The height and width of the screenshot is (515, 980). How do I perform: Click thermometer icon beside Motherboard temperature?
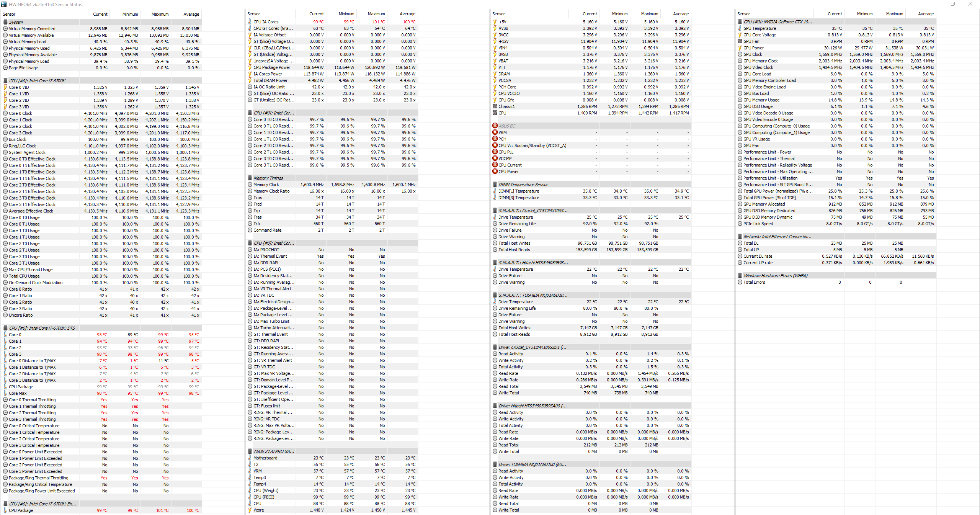(250, 458)
